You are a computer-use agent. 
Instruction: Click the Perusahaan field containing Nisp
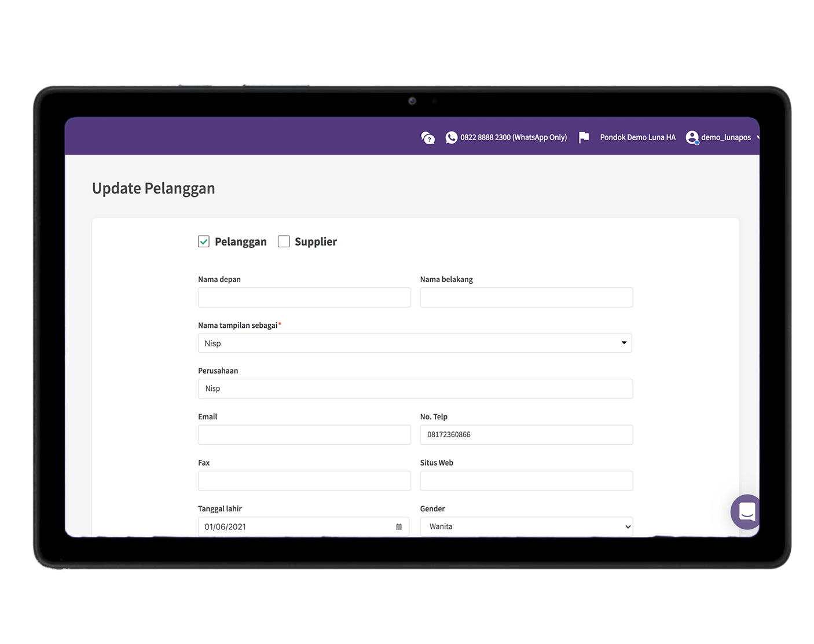(415, 389)
